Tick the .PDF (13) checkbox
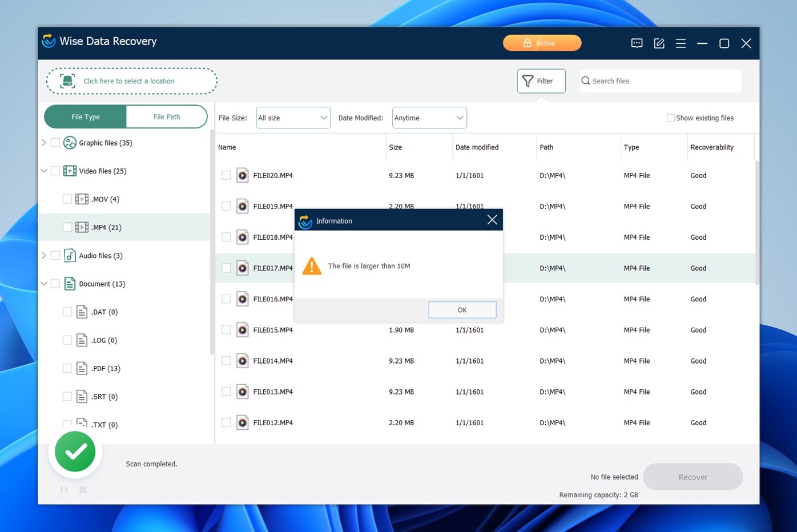 click(67, 368)
